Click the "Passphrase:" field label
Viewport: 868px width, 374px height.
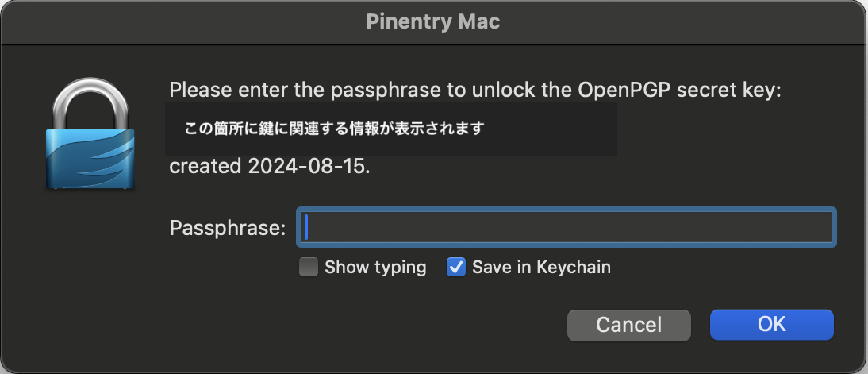pos(228,229)
